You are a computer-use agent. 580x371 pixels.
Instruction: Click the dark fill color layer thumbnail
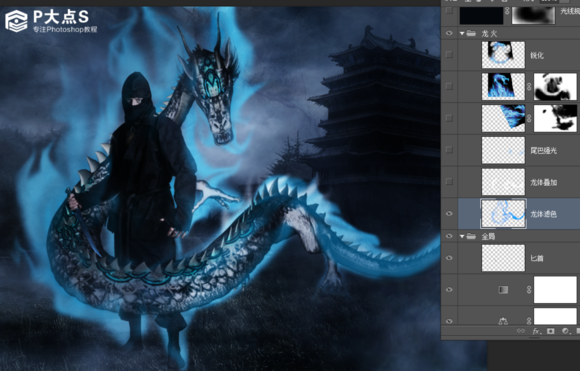481,16
